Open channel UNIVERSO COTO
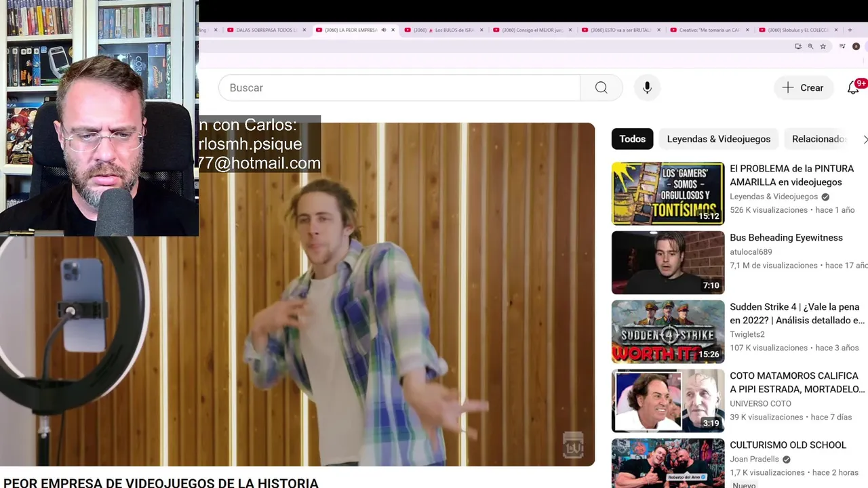The width and height of the screenshot is (868, 488). coord(760,403)
